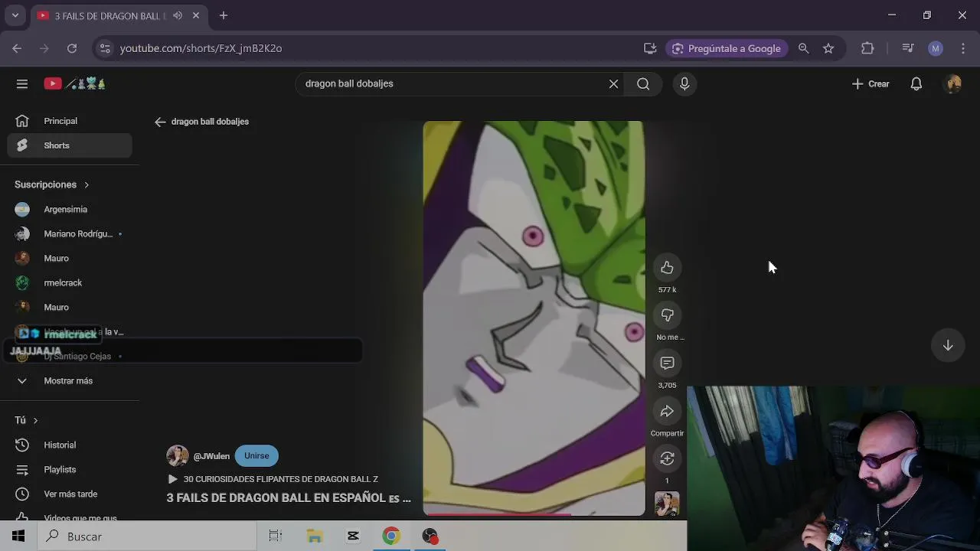Open Task View on the taskbar
This screenshot has height=551, width=980.
(276, 536)
